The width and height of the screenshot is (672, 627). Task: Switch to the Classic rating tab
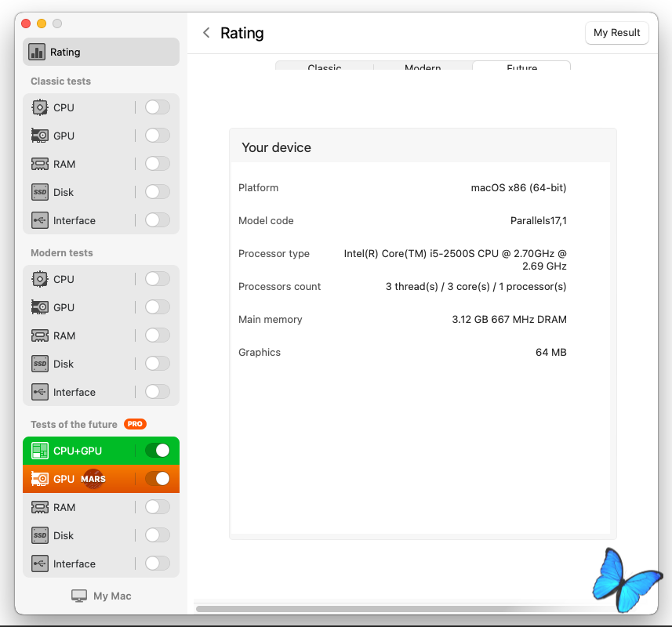[325, 67]
